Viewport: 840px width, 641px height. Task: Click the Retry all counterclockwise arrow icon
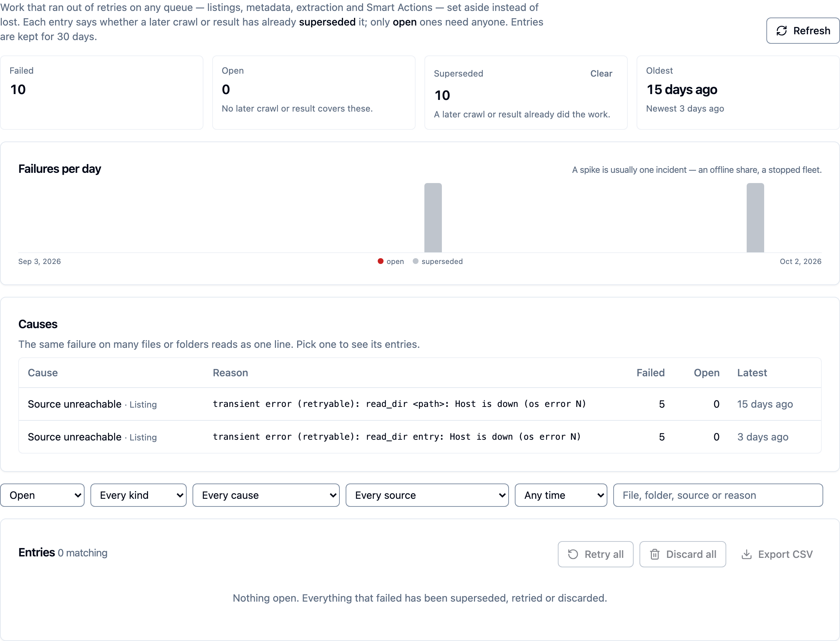pos(573,554)
